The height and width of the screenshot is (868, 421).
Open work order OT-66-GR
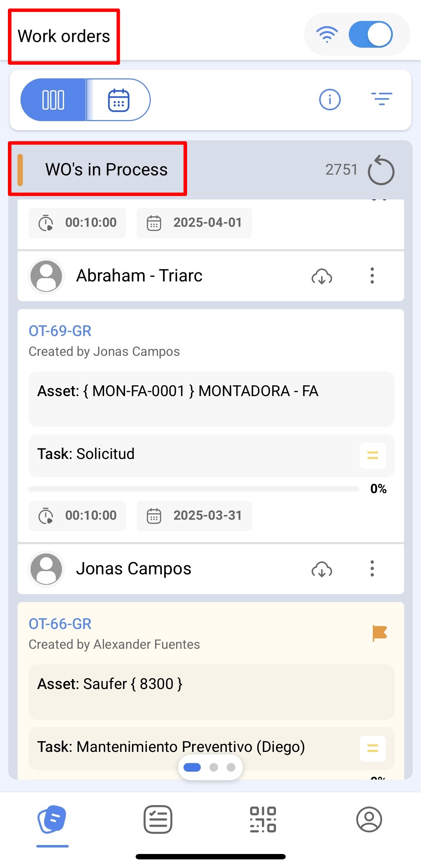[60, 624]
